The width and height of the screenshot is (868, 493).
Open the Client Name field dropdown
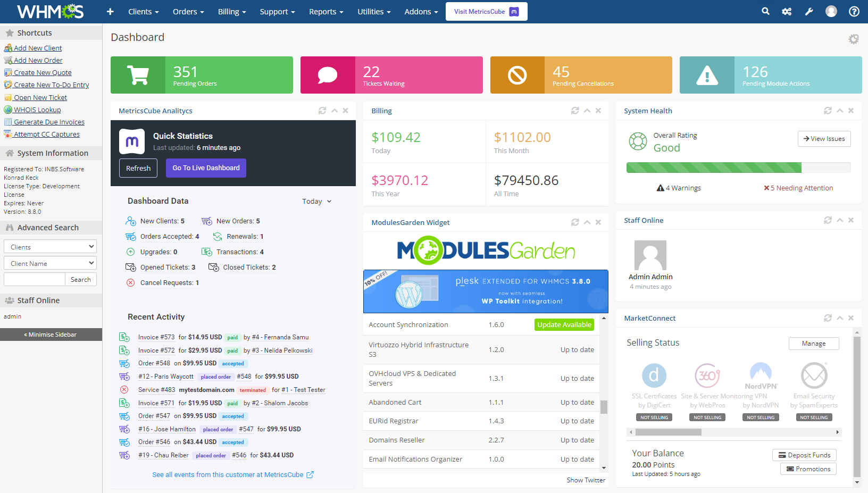51,263
